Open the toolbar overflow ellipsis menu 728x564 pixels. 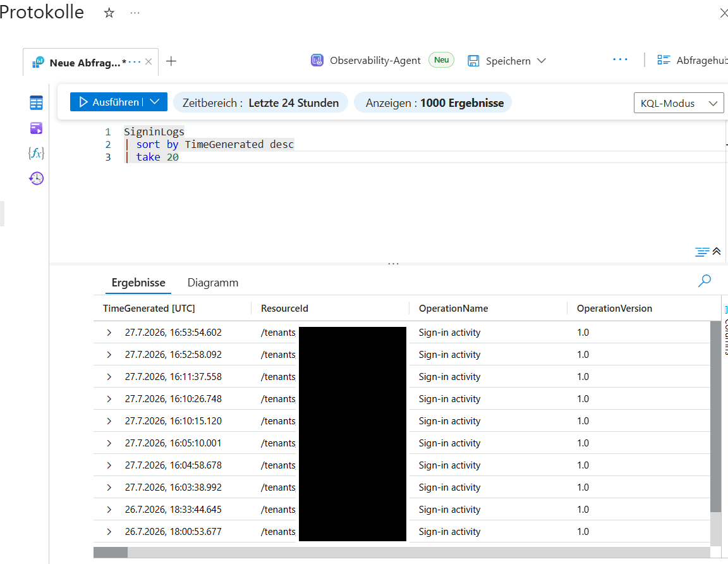pyautogui.click(x=621, y=59)
